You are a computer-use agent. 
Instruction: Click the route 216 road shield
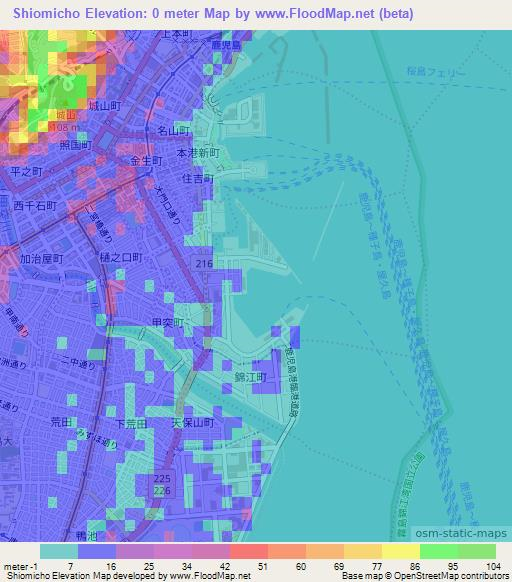(x=204, y=264)
